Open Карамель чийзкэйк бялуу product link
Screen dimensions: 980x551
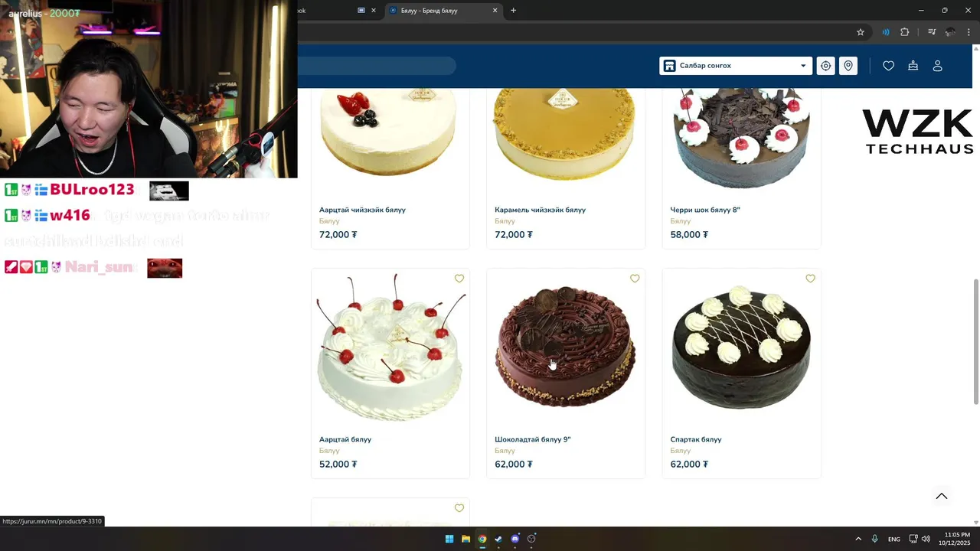(x=540, y=210)
